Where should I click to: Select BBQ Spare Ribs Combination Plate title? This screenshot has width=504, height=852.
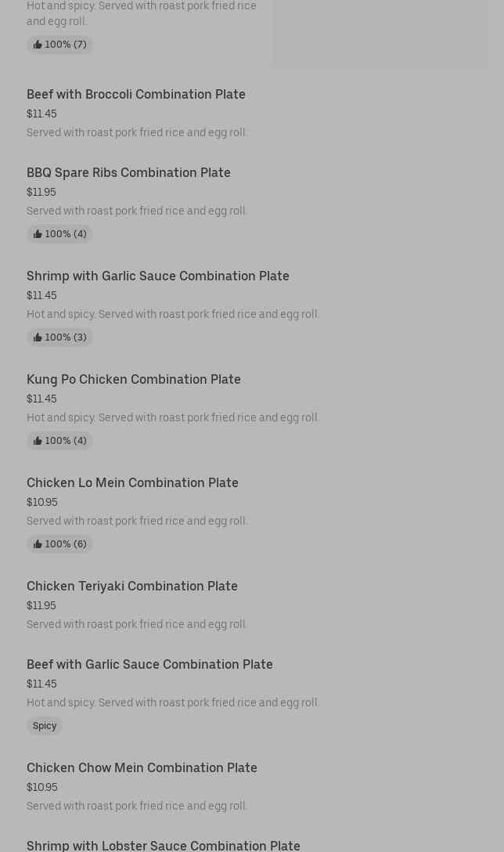pyautogui.click(x=128, y=172)
